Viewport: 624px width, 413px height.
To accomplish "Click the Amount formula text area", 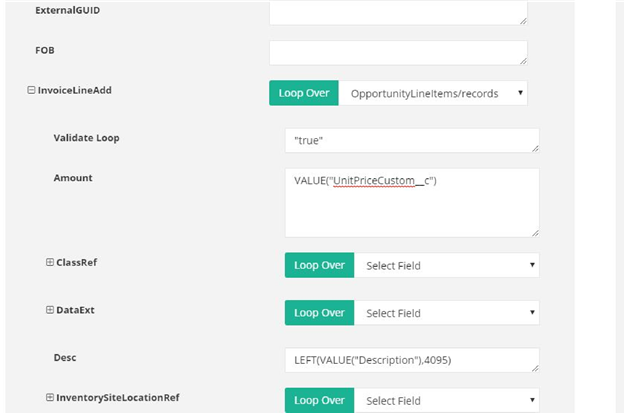I will pyautogui.click(x=411, y=202).
